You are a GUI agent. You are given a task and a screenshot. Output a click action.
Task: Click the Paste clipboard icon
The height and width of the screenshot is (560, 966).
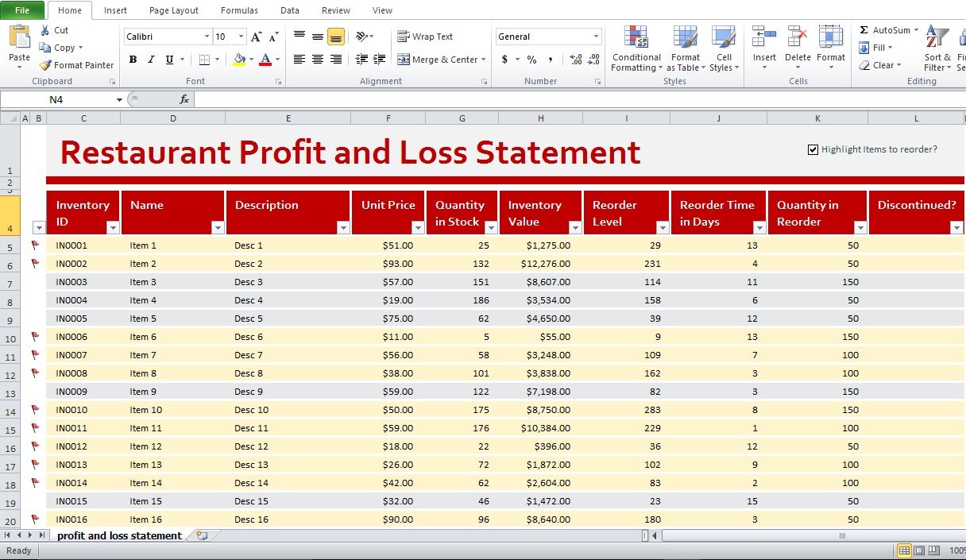point(19,37)
